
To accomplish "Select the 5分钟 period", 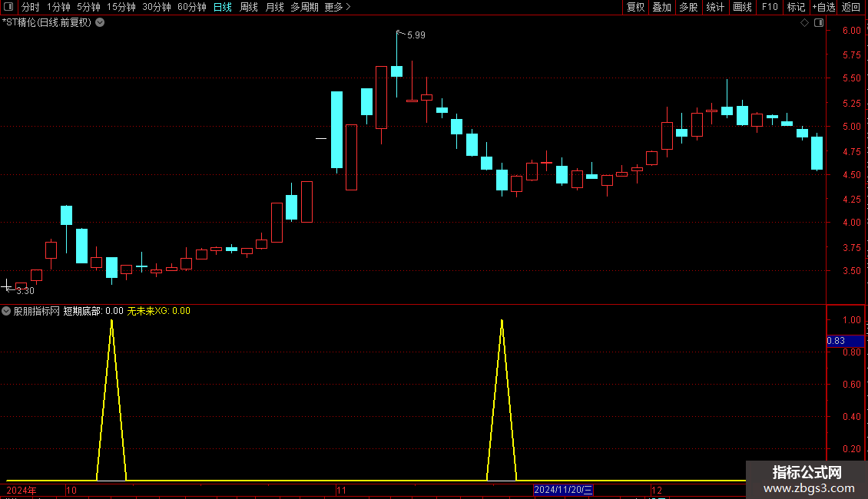I will 88,7.
